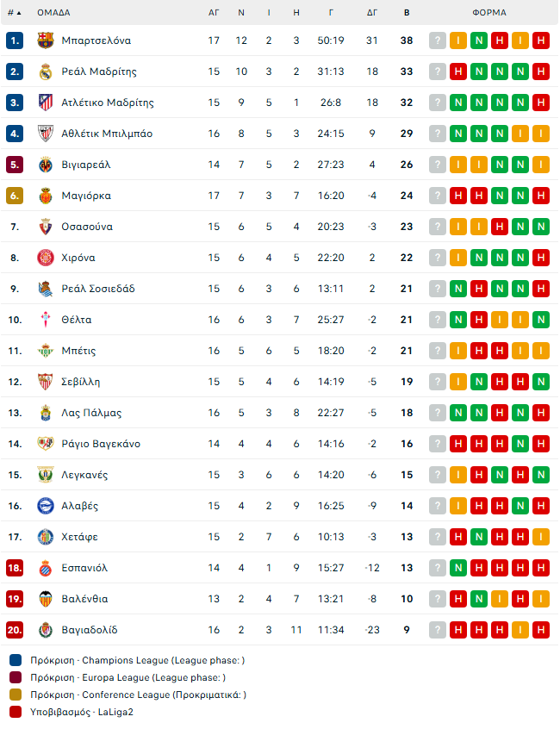This screenshot has width=560, height=729.
Task: Click the Celta Vigo crest icon
Action: pyautogui.click(x=46, y=320)
